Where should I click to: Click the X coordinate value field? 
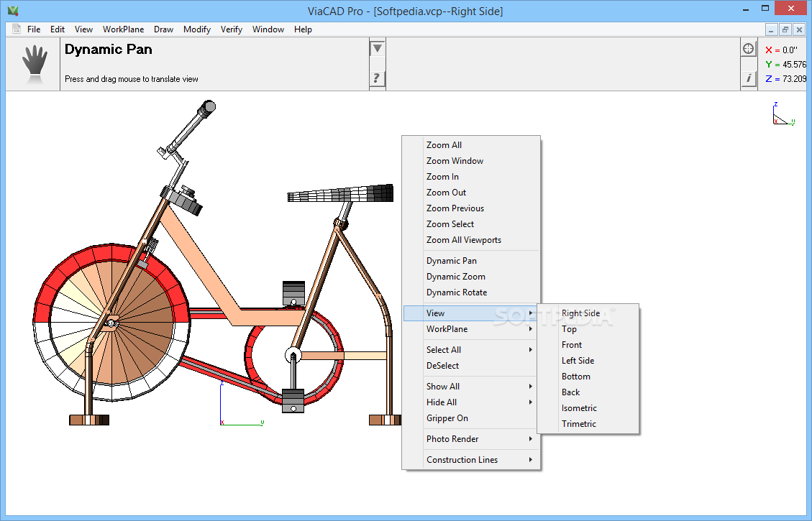[789, 50]
